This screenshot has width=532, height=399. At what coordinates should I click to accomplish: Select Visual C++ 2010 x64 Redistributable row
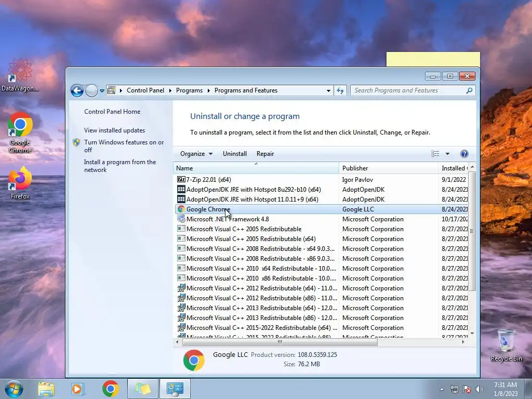point(322,269)
